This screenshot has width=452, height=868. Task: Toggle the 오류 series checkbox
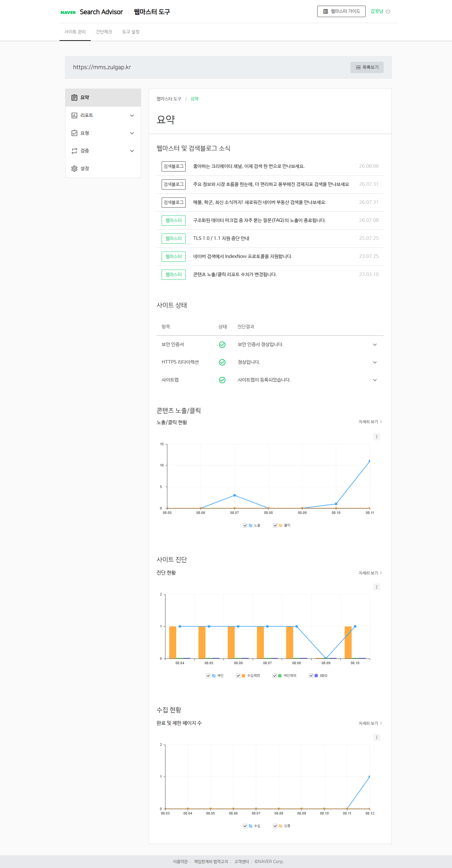(275, 826)
